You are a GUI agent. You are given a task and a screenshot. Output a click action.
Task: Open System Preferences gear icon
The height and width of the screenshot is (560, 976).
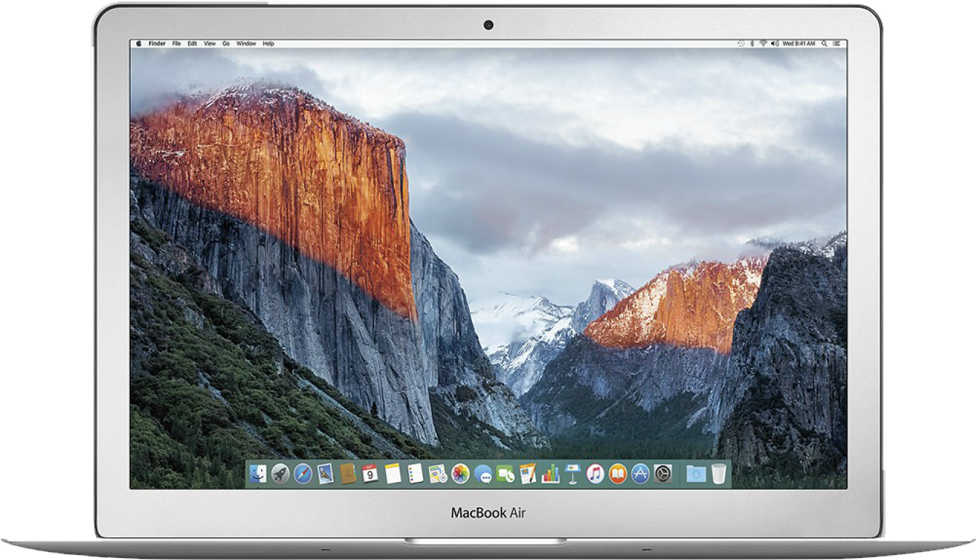tap(663, 474)
